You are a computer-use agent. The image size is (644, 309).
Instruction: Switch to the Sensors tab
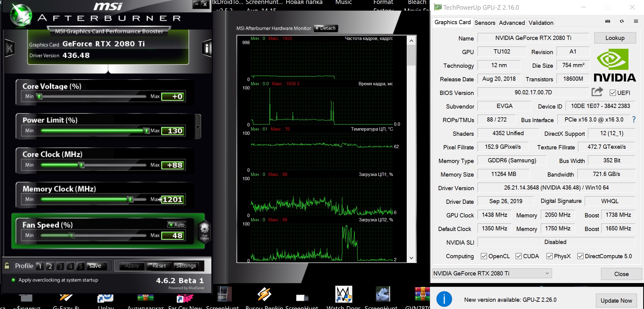485,23
